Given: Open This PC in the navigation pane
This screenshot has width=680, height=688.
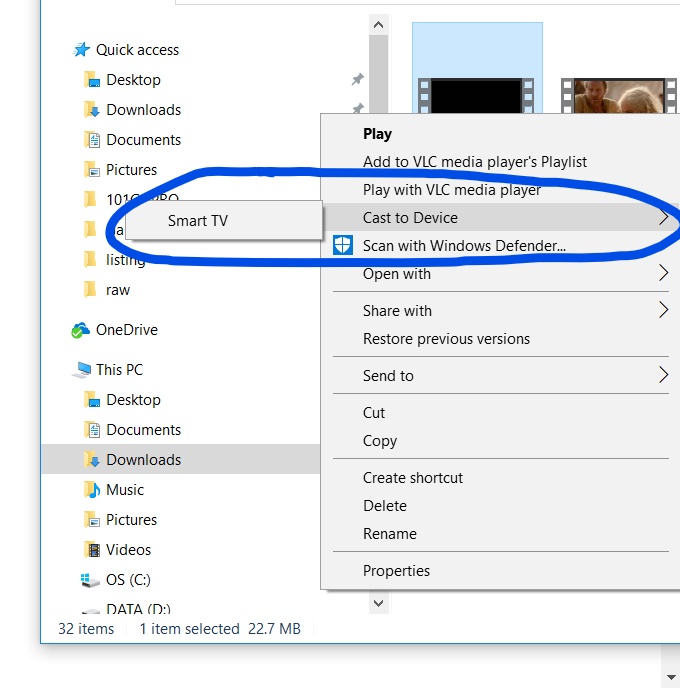Looking at the screenshot, I should coord(119,370).
